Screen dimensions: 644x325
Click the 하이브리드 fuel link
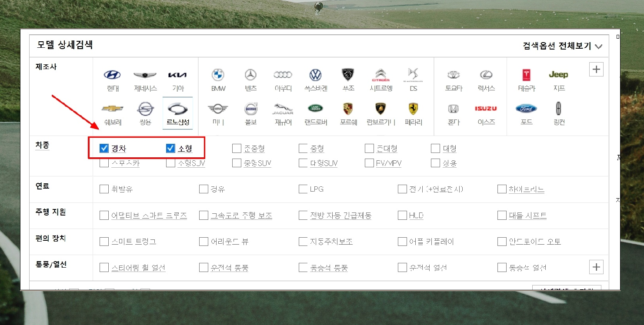click(527, 189)
